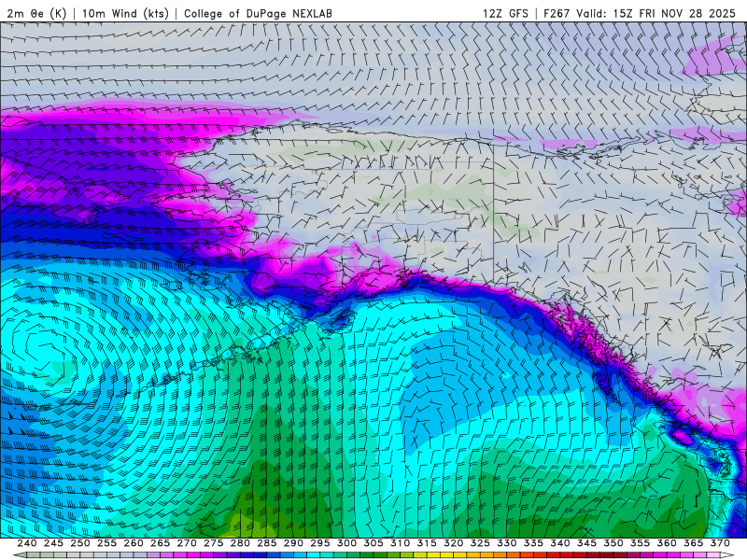Viewport: 747px width, 560px height.
Task: Click the 310 value on the color scale
Action: [x=401, y=543]
